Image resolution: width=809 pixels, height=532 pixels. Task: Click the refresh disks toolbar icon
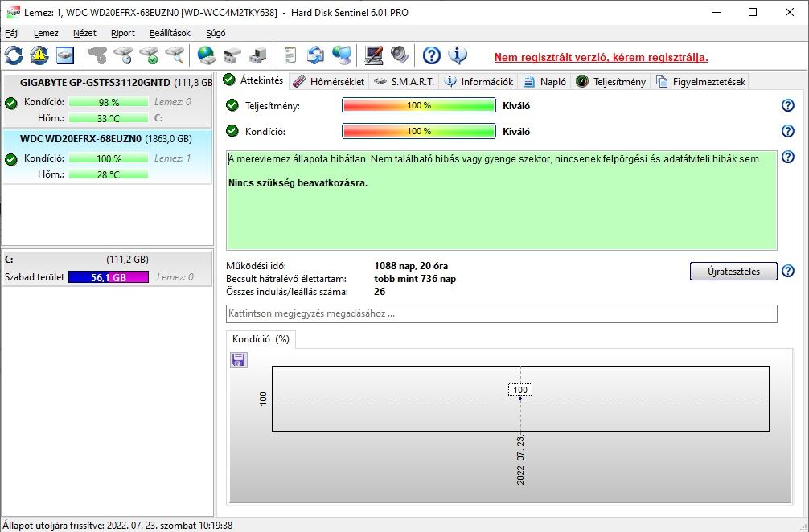[x=14, y=55]
